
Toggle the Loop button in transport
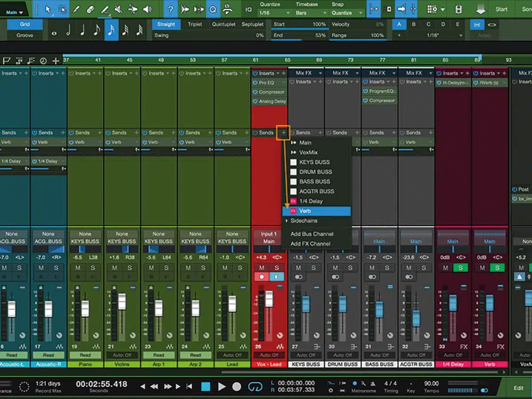point(255,387)
